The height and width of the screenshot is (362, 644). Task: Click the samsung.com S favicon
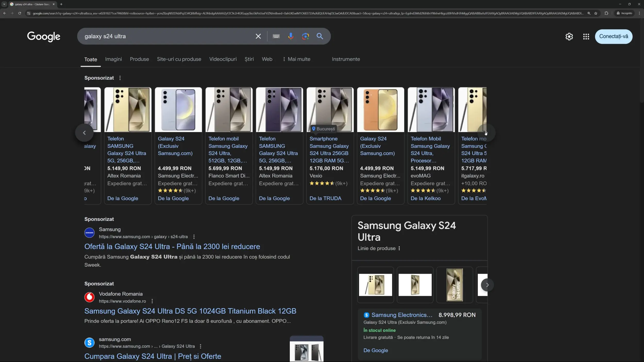(89, 342)
